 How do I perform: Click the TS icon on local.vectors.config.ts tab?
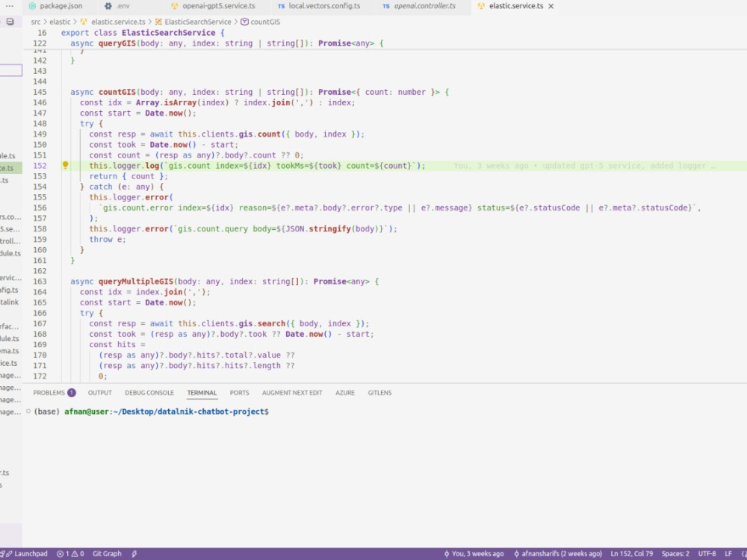point(281,6)
